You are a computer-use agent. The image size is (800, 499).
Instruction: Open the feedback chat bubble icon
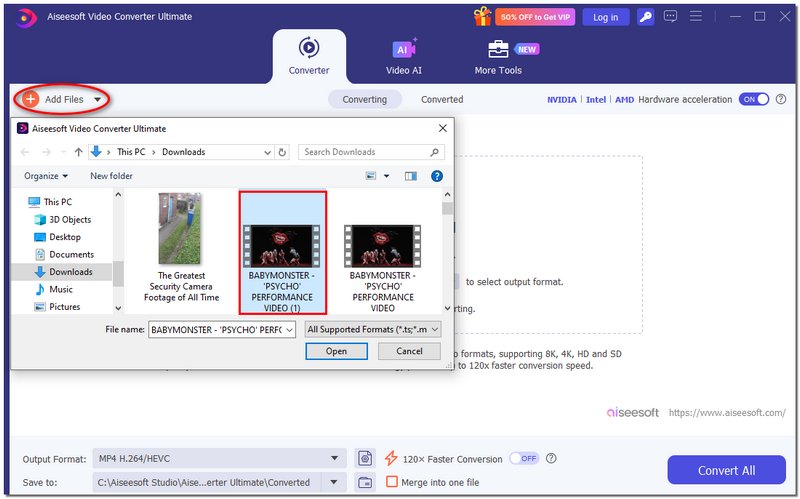[671, 17]
